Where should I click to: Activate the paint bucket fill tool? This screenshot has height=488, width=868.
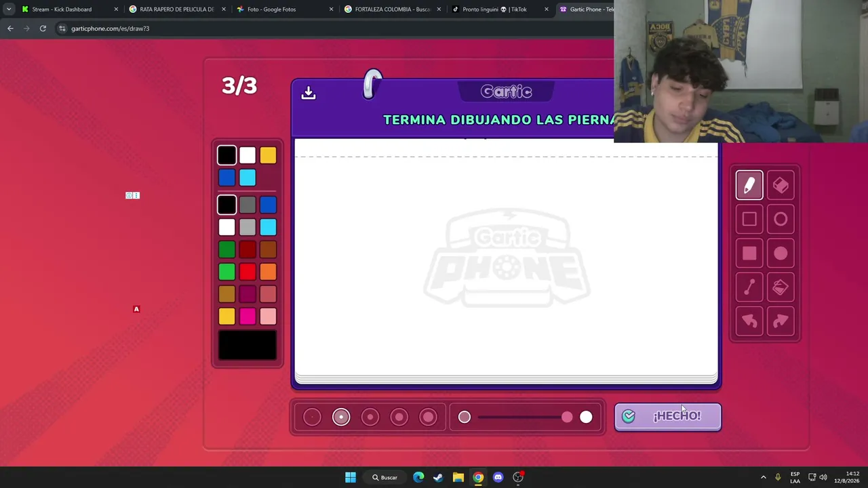pyautogui.click(x=781, y=287)
